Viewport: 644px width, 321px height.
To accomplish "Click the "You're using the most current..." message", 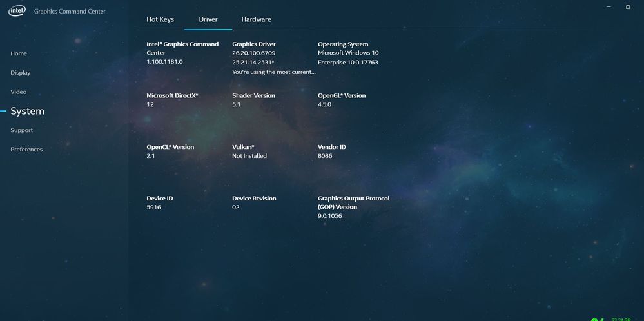I will [274, 72].
